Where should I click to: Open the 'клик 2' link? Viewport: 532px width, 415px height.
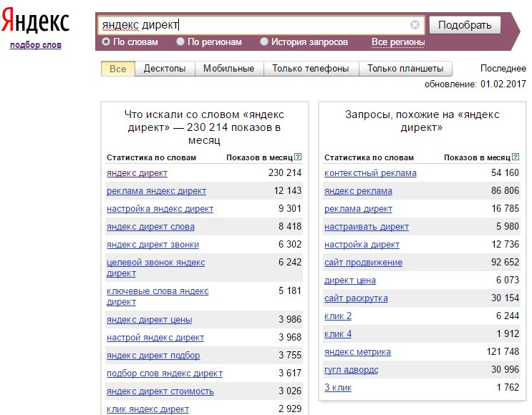pyautogui.click(x=337, y=316)
